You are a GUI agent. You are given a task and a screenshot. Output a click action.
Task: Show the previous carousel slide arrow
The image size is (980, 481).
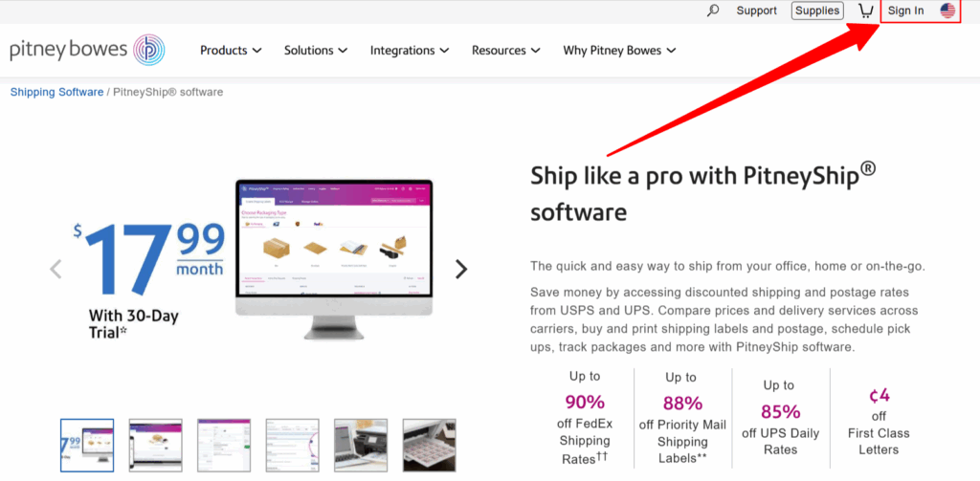56,270
